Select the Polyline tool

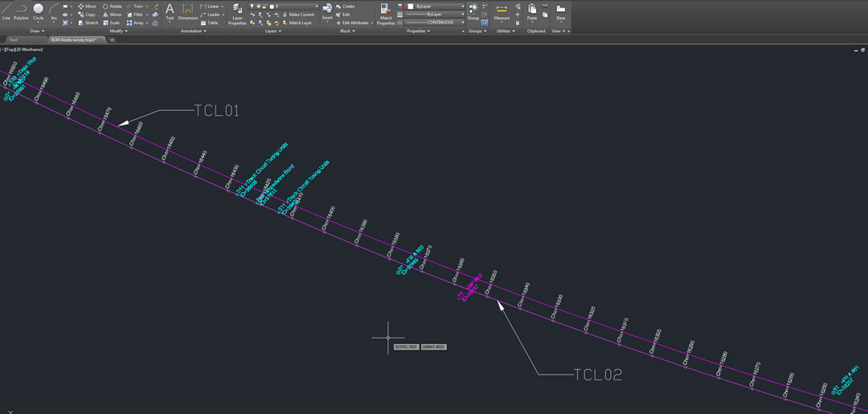21,11
